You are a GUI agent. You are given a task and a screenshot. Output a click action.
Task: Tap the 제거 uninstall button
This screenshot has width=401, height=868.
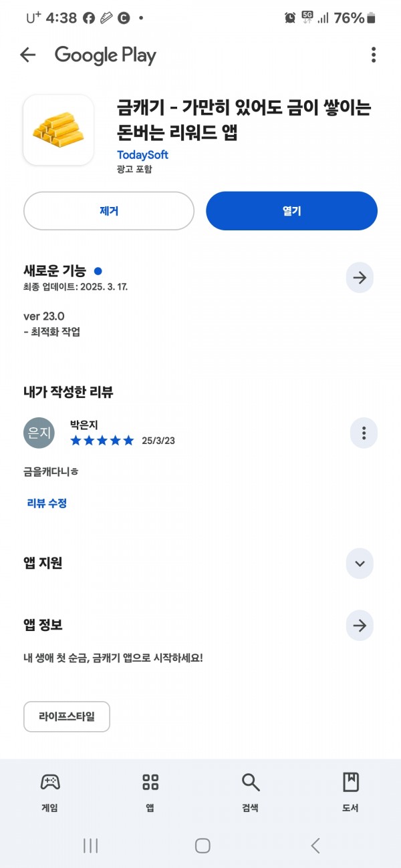point(109,211)
